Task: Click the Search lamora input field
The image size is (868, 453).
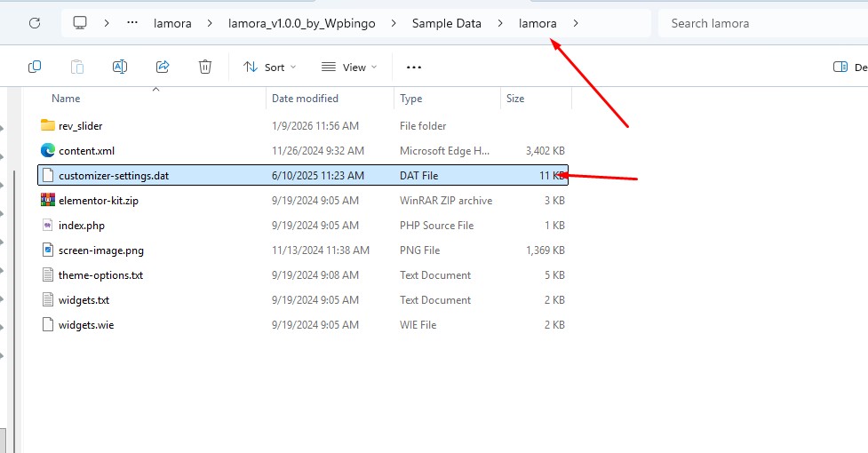Action: tap(763, 23)
